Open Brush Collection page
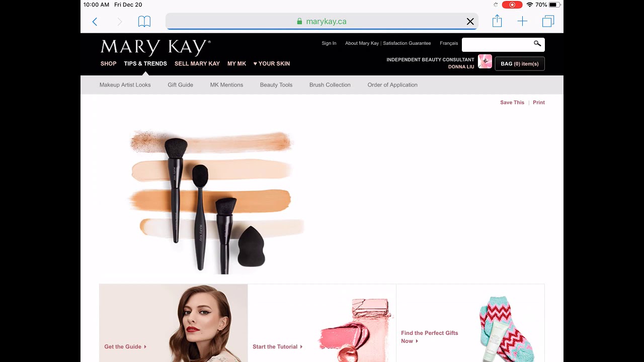This screenshot has width=644, height=362. coord(330,84)
